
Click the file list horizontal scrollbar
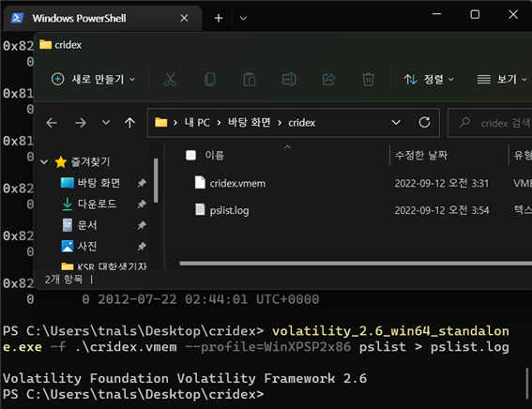(x=356, y=264)
